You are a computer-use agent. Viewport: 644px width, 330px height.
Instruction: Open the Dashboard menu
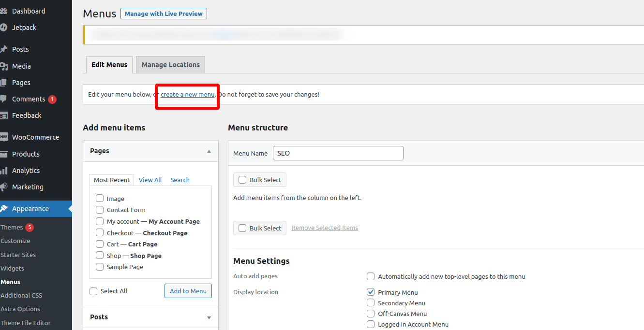coord(29,11)
